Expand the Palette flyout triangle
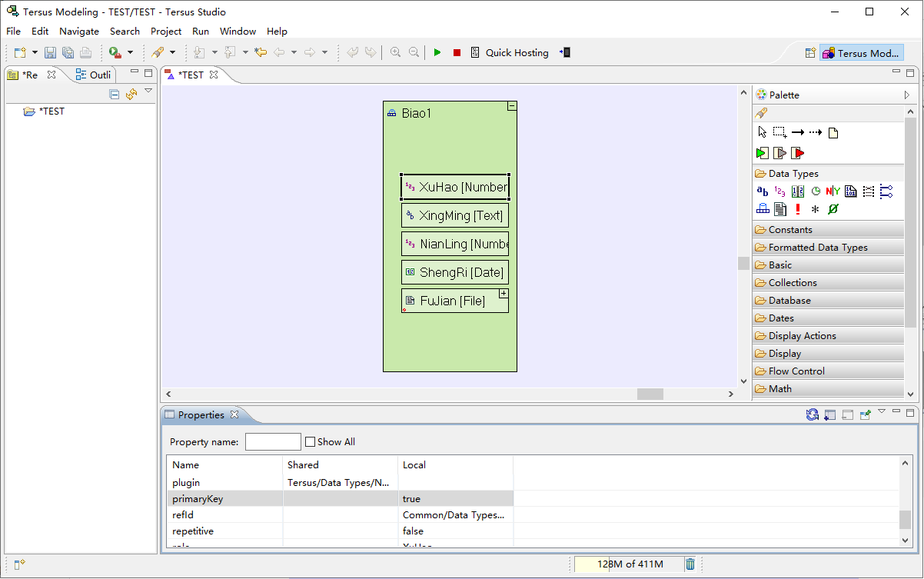This screenshot has height=579, width=924. [907, 95]
